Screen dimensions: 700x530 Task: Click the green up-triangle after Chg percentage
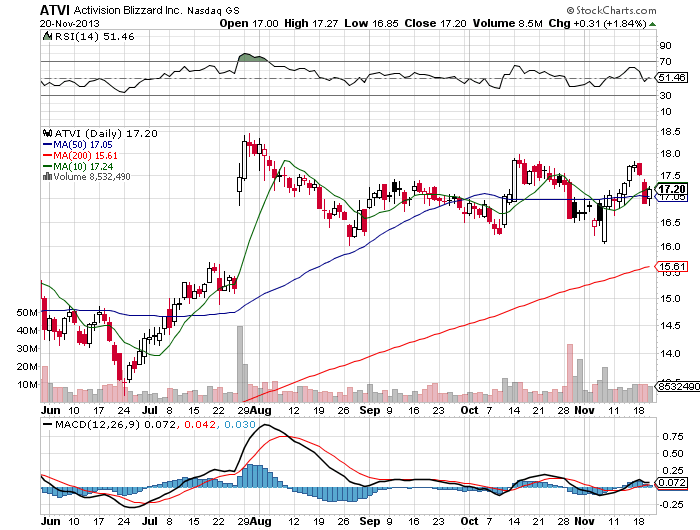point(652,24)
